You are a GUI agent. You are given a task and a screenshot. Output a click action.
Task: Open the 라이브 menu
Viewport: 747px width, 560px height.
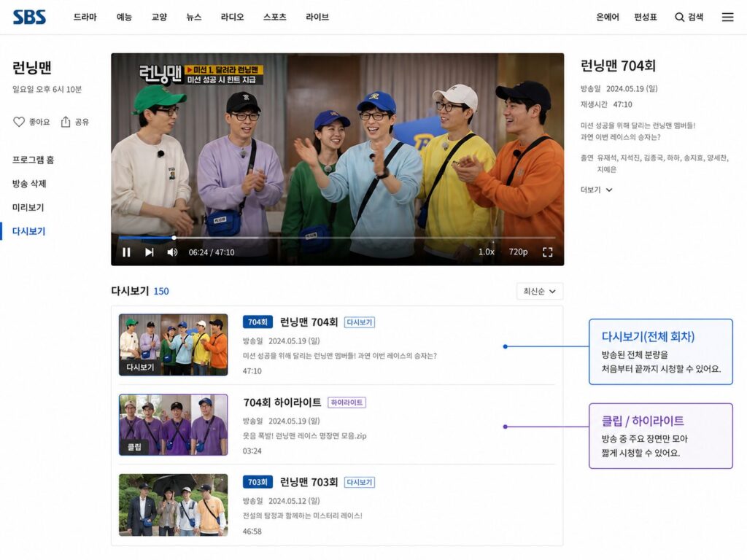click(x=317, y=17)
